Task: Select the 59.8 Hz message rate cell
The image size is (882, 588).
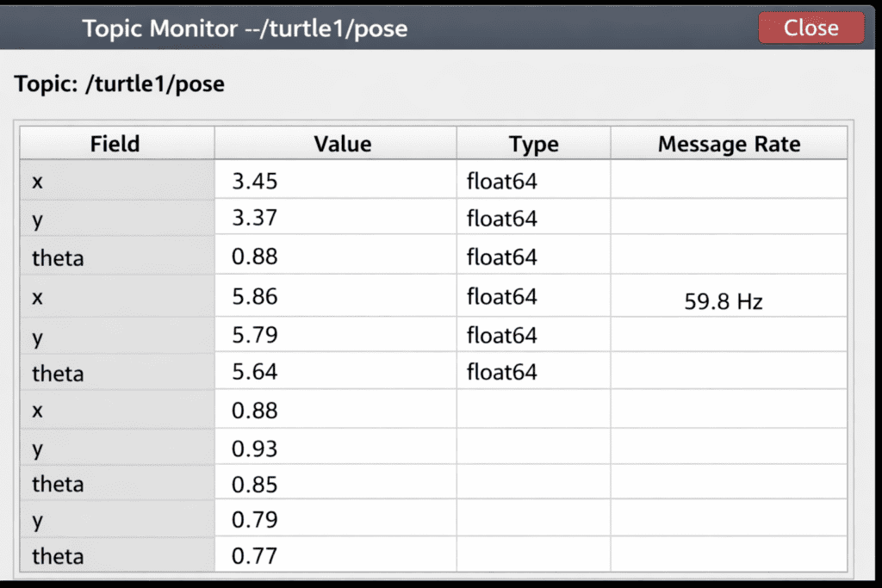Action: (x=724, y=302)
